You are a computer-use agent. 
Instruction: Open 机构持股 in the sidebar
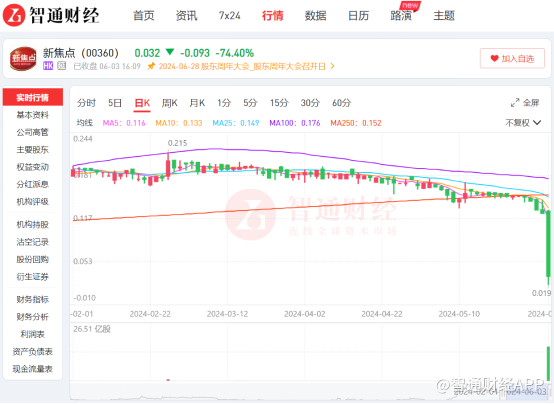(x=33, y=224)
